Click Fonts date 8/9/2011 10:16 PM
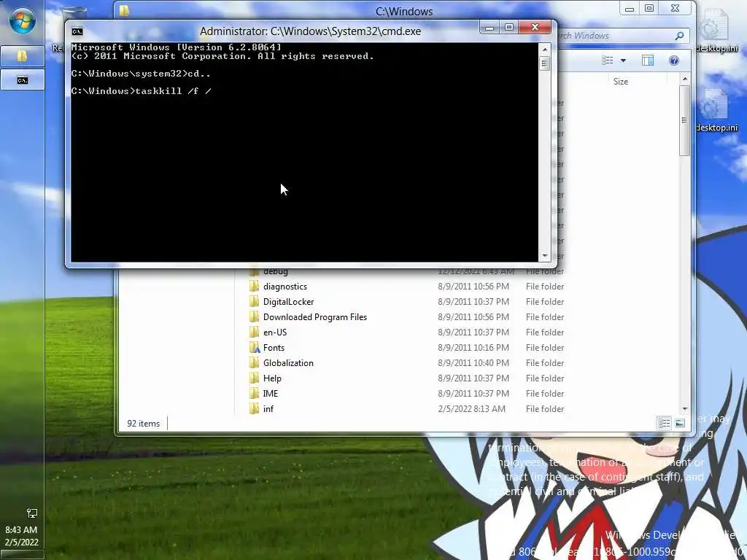This screenshot has height=560, width=747. pyautogui.click(x=473, y=348)
